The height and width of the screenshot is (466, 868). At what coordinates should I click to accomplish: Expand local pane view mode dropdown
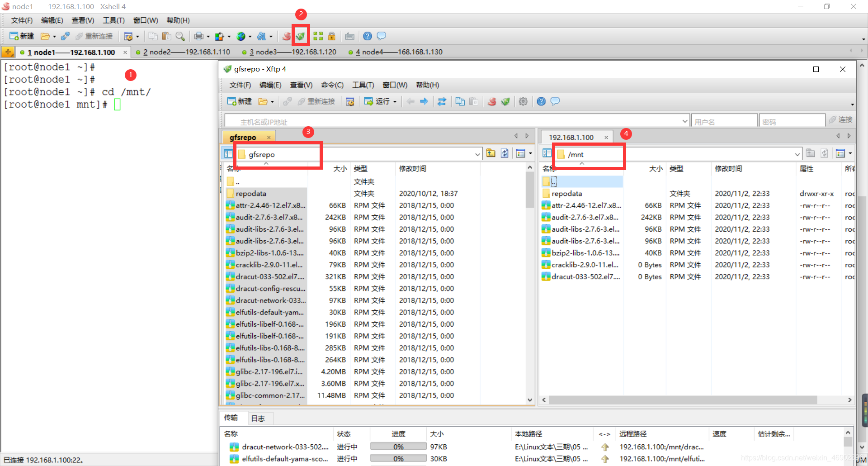pos(530,154)
